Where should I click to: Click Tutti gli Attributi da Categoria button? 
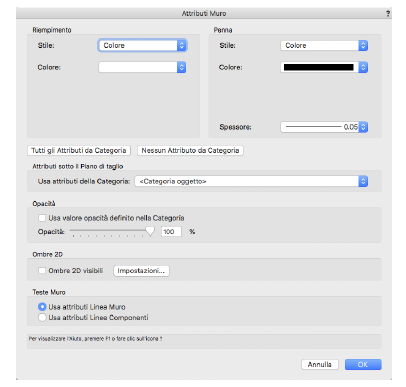79,151
